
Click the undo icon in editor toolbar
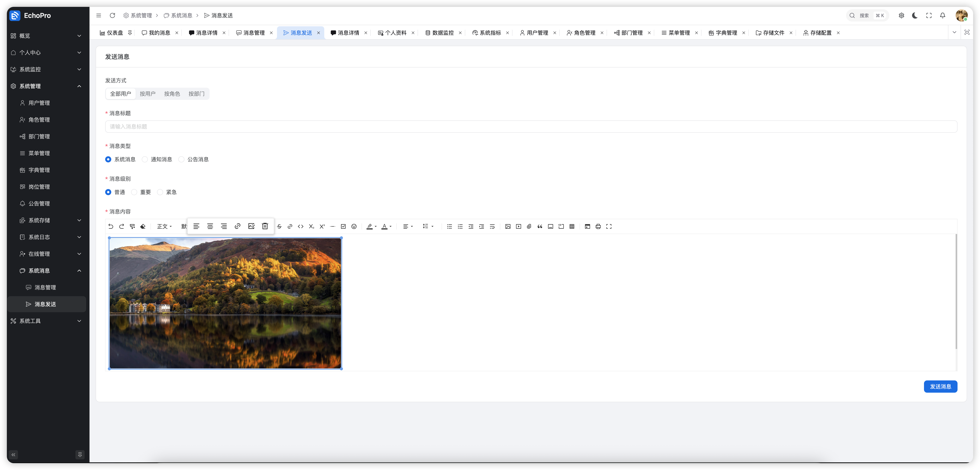(111, 226)
